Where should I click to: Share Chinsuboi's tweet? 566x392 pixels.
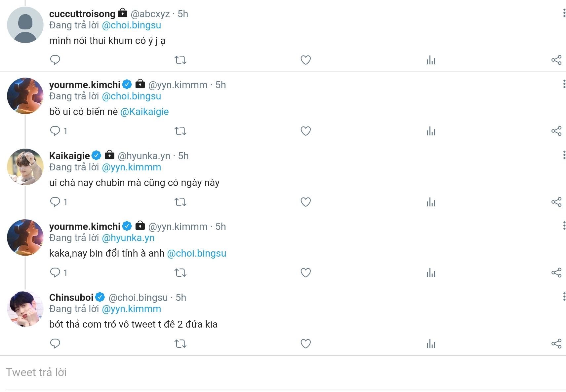coord(556,343)
